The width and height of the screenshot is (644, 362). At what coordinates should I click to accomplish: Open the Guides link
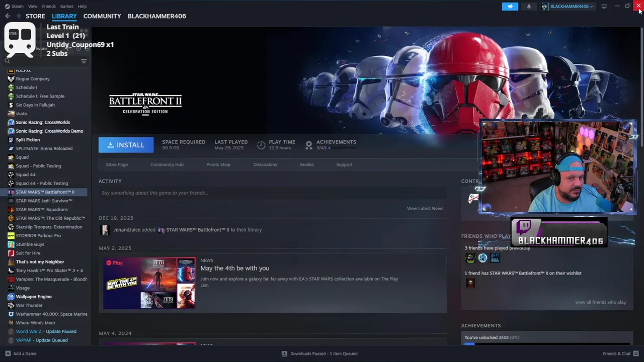point(306,164)
